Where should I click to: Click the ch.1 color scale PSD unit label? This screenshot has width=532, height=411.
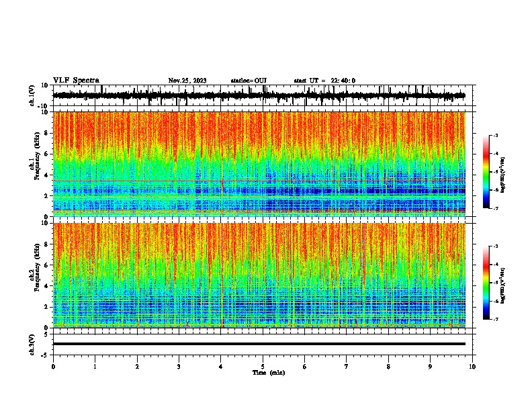pos(503,175)
